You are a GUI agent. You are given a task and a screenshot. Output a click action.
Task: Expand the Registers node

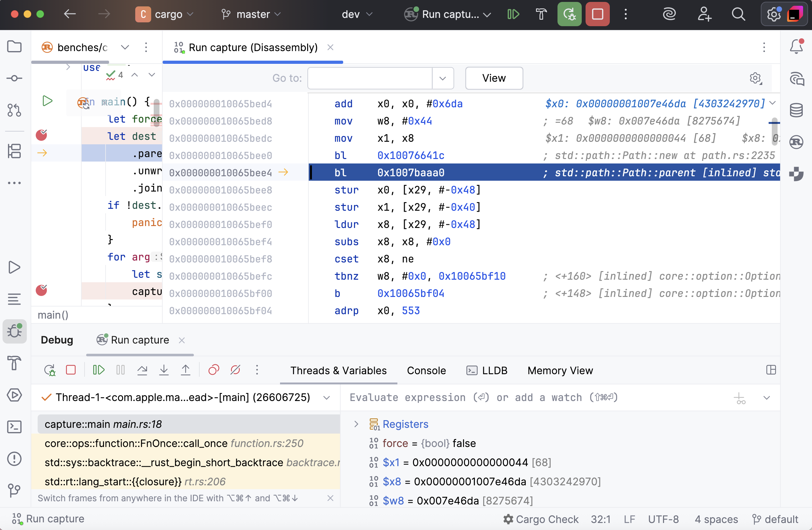[x=356, y=424]
